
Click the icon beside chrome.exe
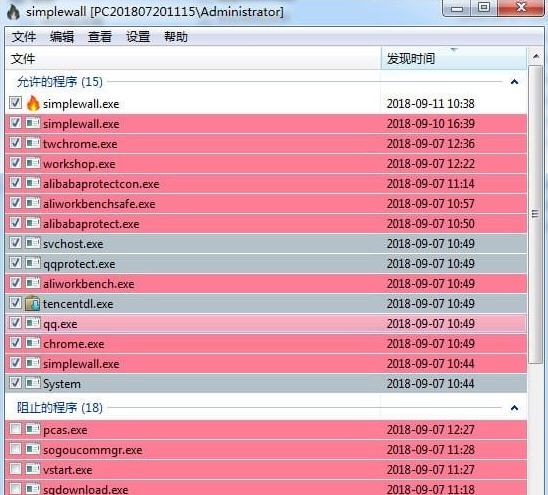33,343
